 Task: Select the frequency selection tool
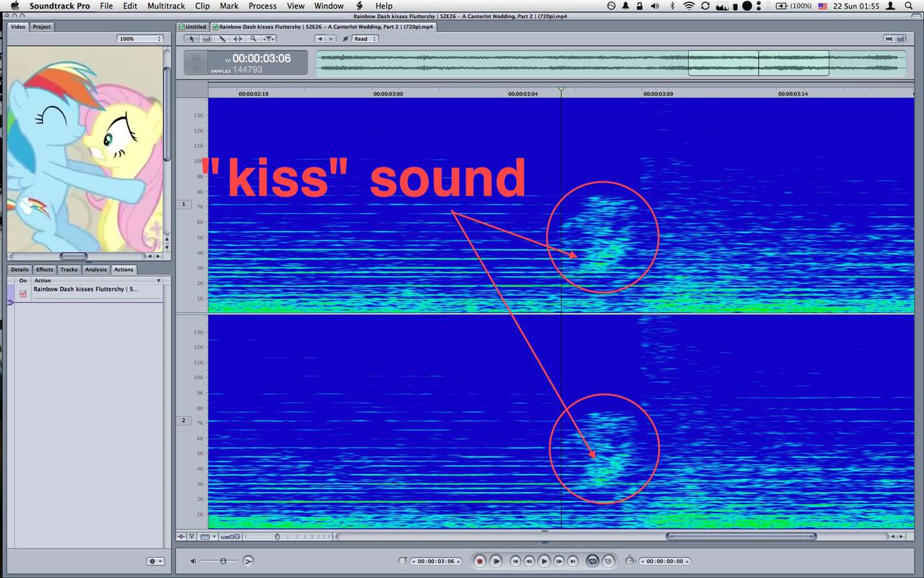[x=206, y=39]
